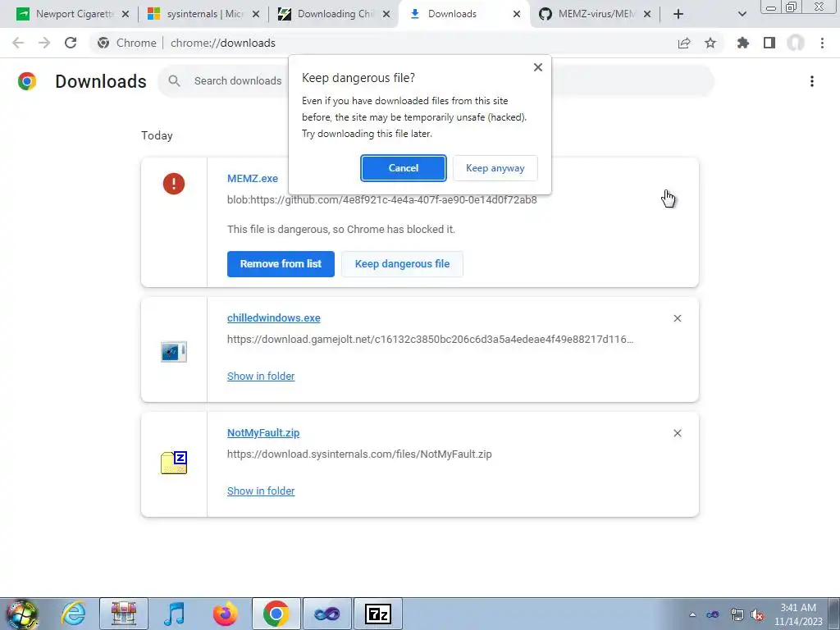Remove NotMyFault.zip entry with X

677,433
